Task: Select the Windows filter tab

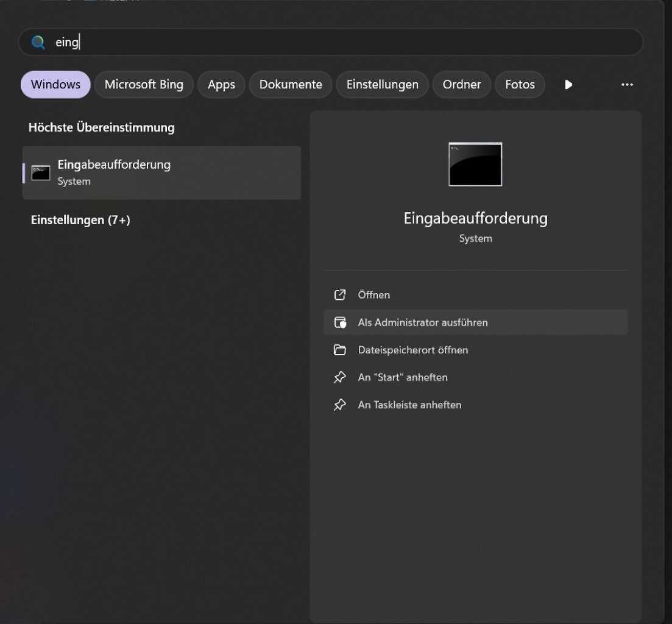Action: pyautogui.click(x=55, y=85)
